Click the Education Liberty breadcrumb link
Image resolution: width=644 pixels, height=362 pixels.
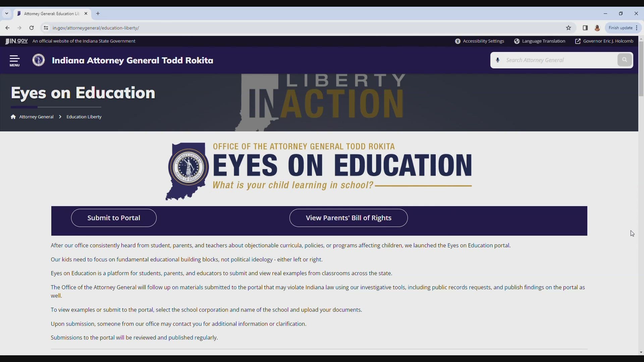pyautogui.click(x=84, y=116)
